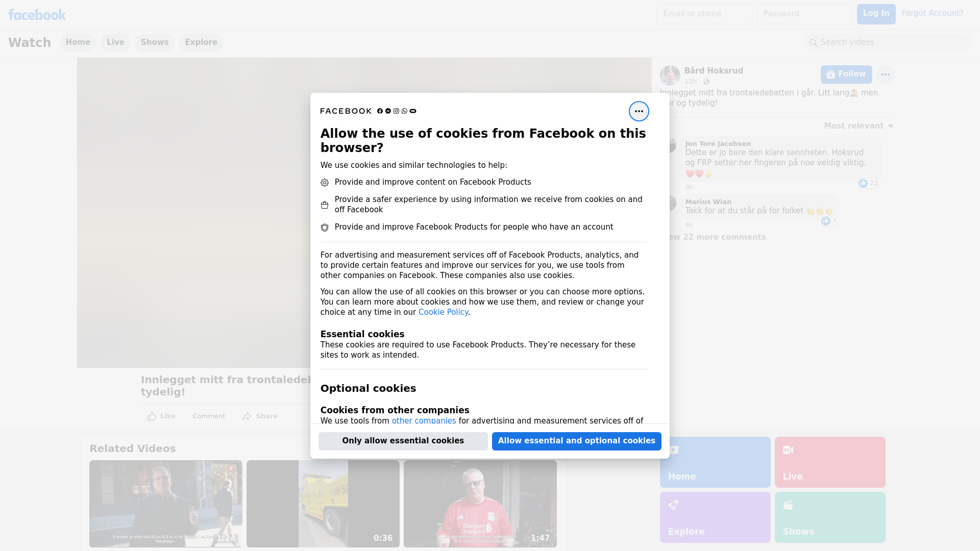Open the Cookie Policy link

pyautogui.click(x=443, y=312)
